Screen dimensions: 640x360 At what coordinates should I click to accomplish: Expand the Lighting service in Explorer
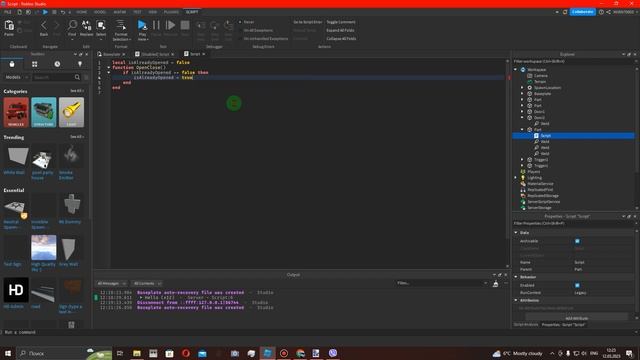point(516,178)
